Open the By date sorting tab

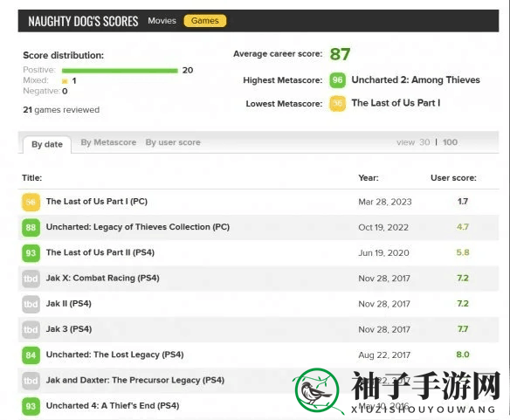pyautogui.click(x=47, y=144)
